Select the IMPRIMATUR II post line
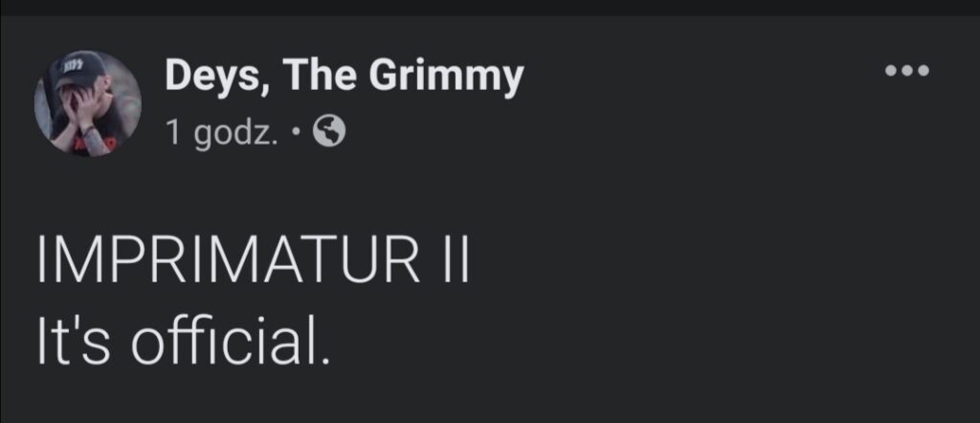The image size is (980, 423). (252, 262)
